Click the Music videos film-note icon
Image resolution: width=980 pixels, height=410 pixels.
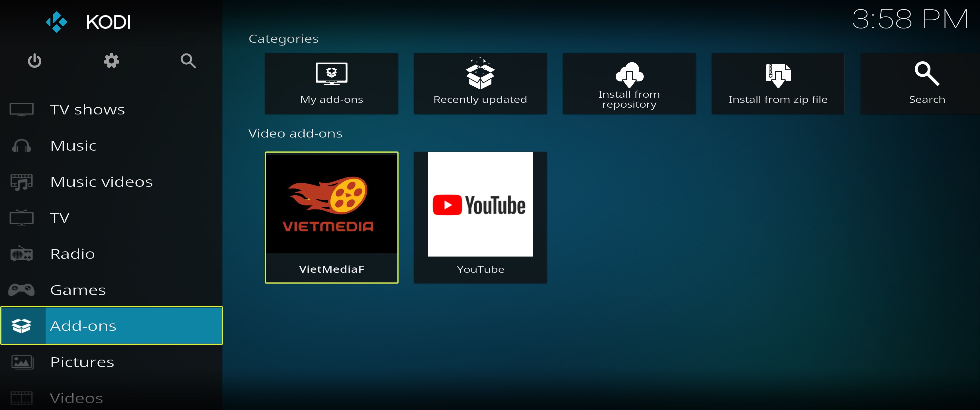tap(22, 182)
